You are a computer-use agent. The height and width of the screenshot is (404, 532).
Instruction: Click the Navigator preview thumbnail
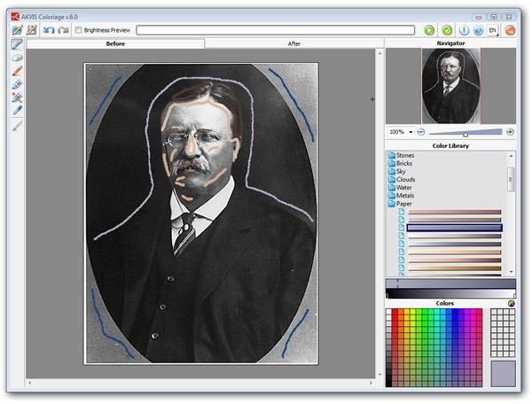point(451,86)
